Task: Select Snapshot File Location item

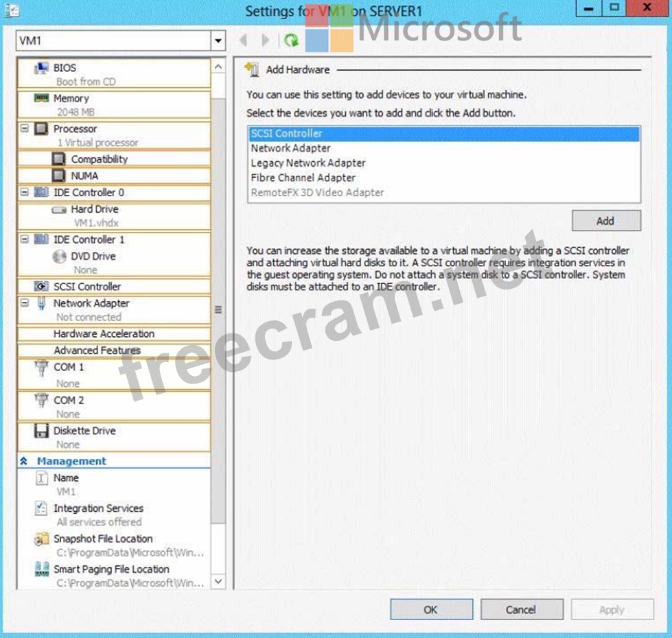Action: pyautogui.click(x=114, y=545)
